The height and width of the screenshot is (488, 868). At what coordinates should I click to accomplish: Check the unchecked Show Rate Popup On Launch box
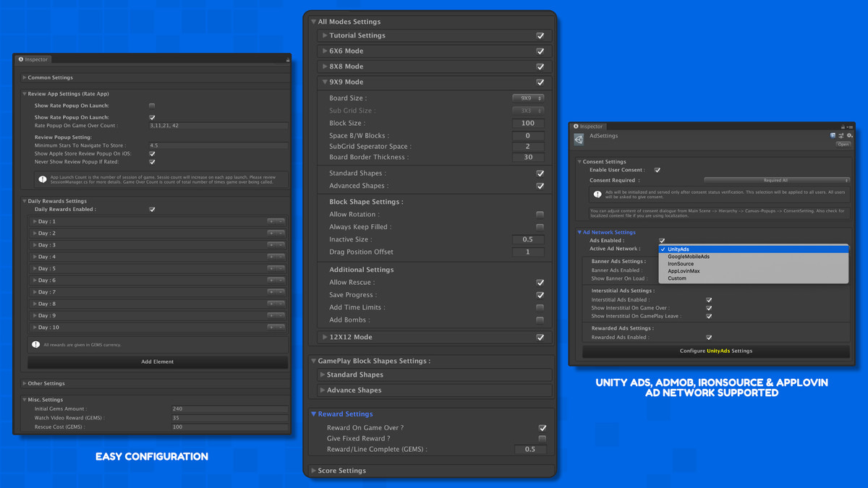pos(152,106)
